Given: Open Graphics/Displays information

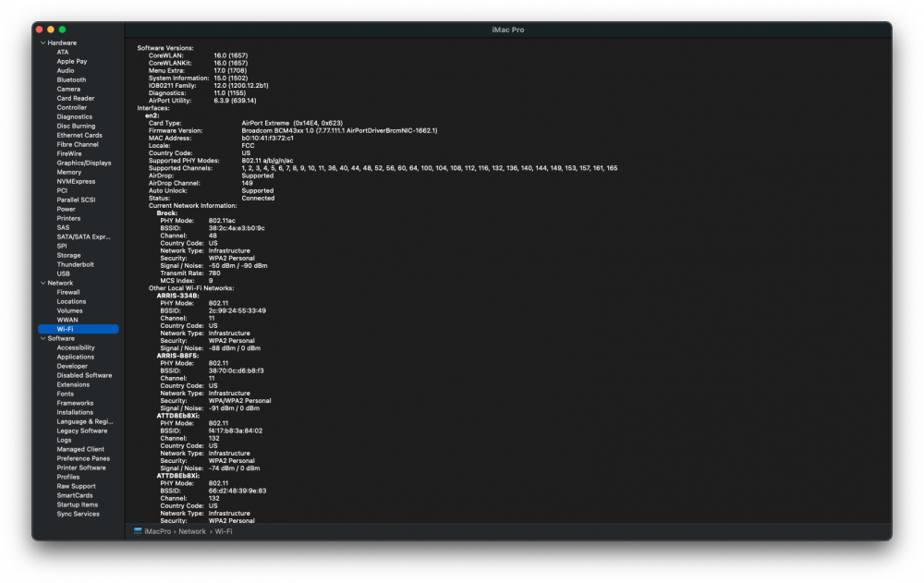Looking at the screenshot, I should click(x=84, y=163).
